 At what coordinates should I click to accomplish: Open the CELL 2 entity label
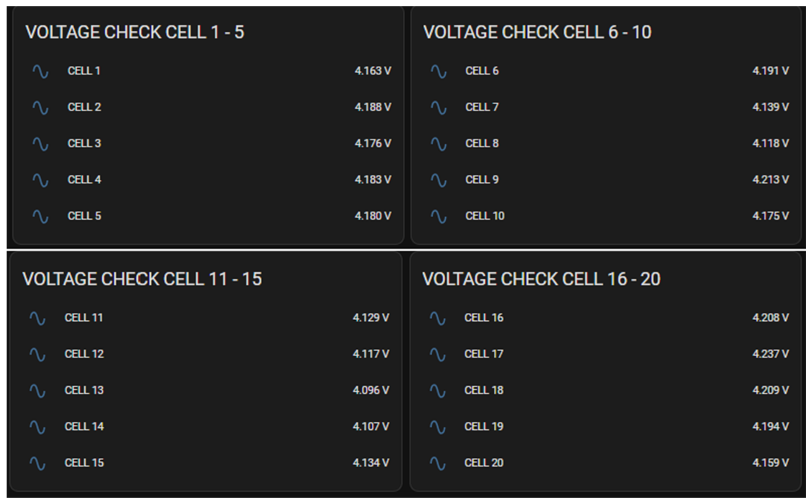tap(84, 107)
